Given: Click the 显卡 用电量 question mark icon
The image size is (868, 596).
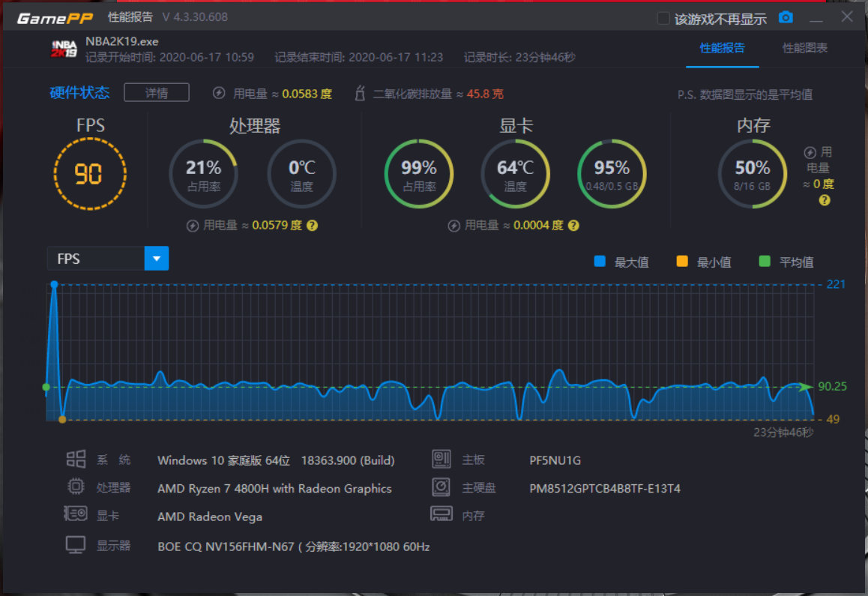Looking at the screenshot, I should click(573, 225).
